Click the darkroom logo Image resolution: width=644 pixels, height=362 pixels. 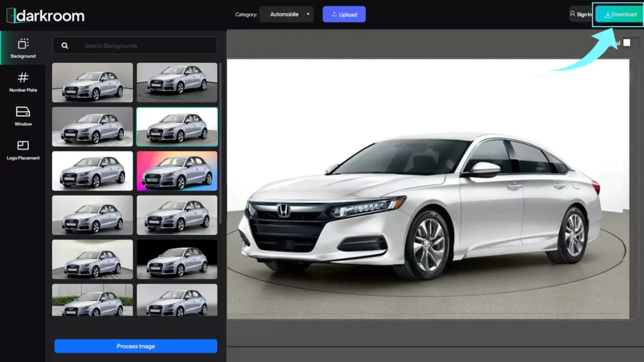(x=45, y=16)
